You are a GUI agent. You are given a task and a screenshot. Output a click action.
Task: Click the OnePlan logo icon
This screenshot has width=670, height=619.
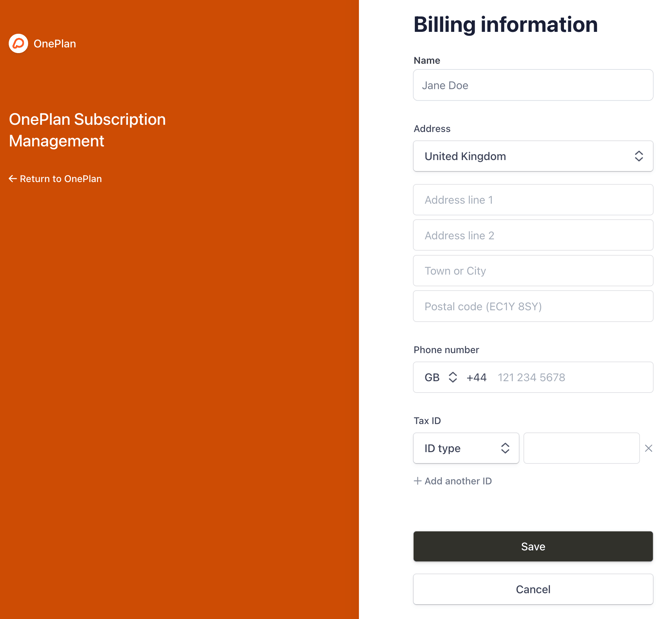[18, 43]
